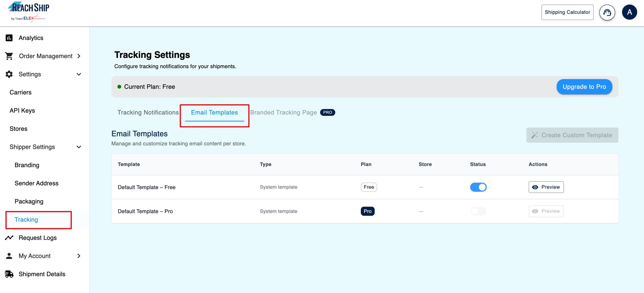
Task: Click the Request Logs trend icon
Action: pyautogui.click(x=9, y=237)
